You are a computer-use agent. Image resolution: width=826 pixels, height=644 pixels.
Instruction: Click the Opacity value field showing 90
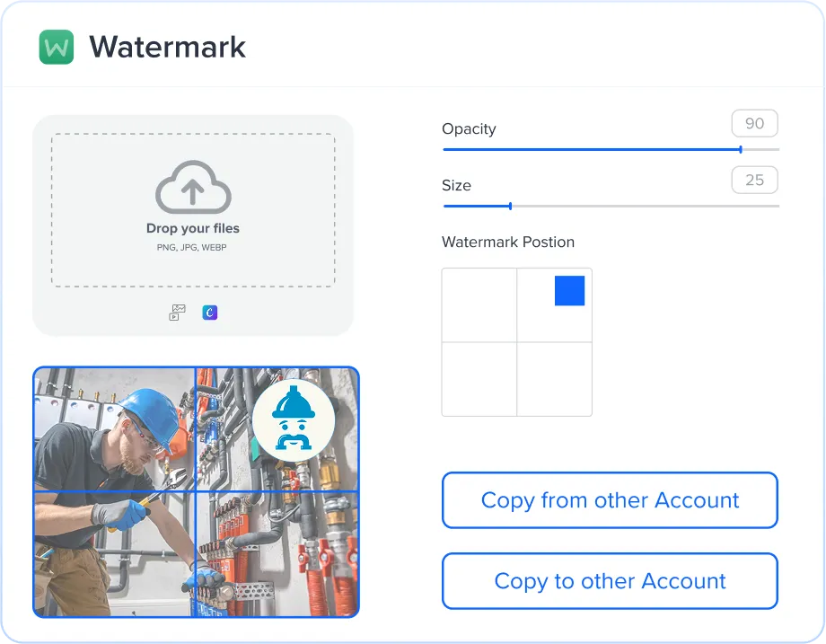tap(754, 123)
